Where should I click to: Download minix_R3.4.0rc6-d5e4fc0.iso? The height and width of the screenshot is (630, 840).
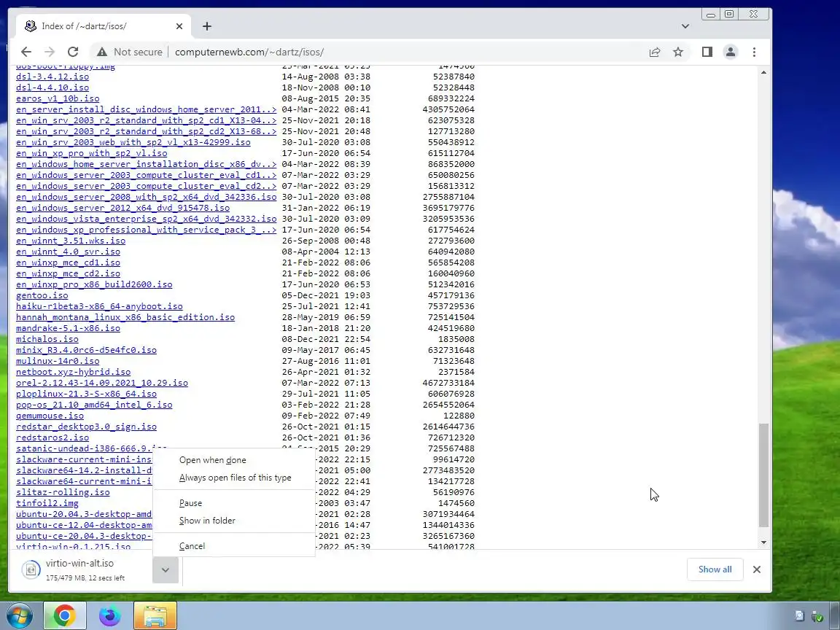(x=86, y=350)
